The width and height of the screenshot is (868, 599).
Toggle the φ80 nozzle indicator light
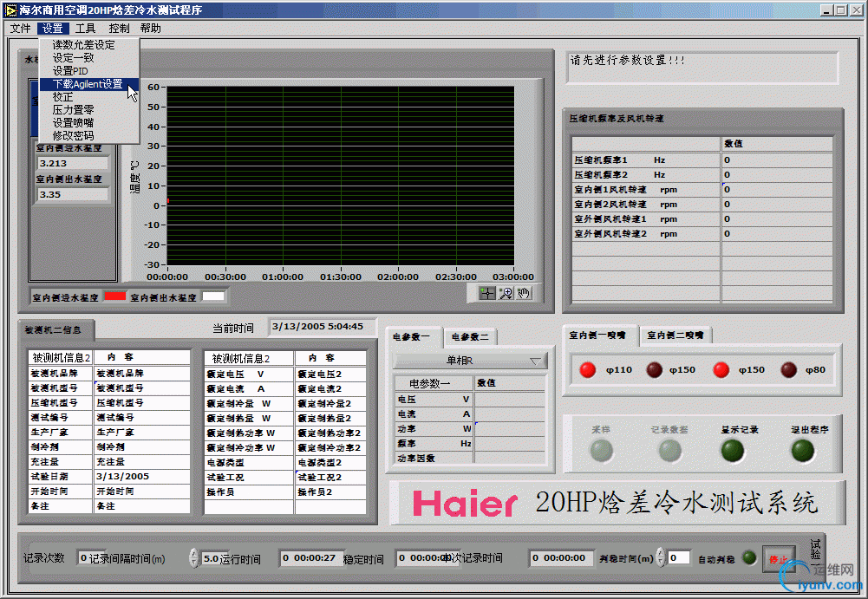tap(789, 370)
